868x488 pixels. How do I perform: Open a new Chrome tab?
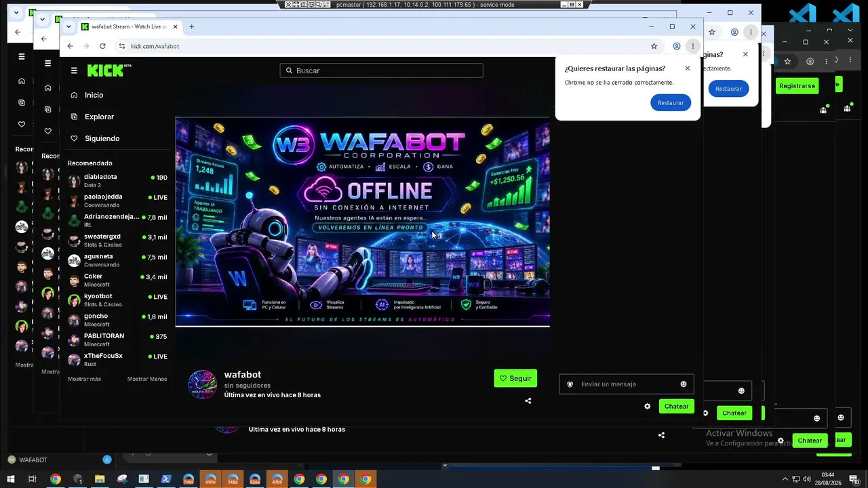click(191, 26)
